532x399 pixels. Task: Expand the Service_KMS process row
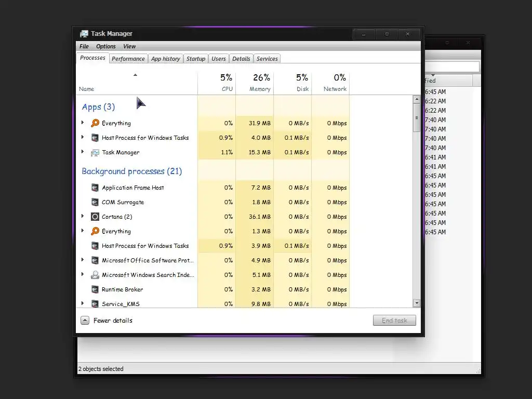(83, 303)
